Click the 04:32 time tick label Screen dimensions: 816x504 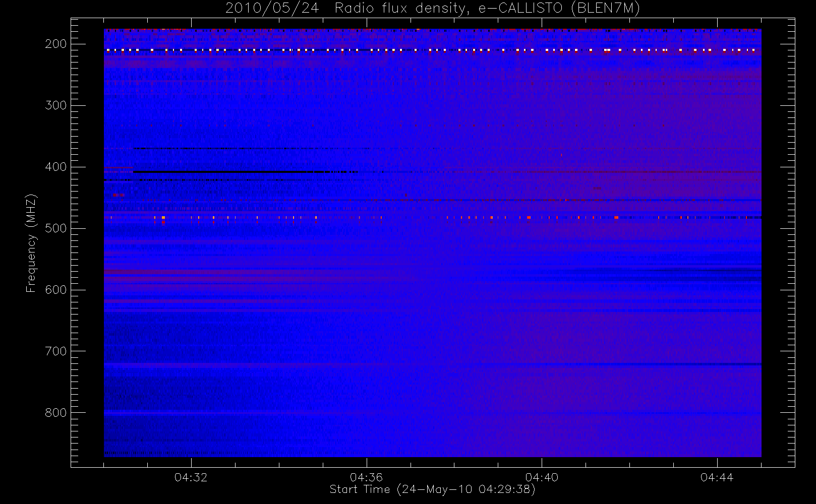coord(191,477)
